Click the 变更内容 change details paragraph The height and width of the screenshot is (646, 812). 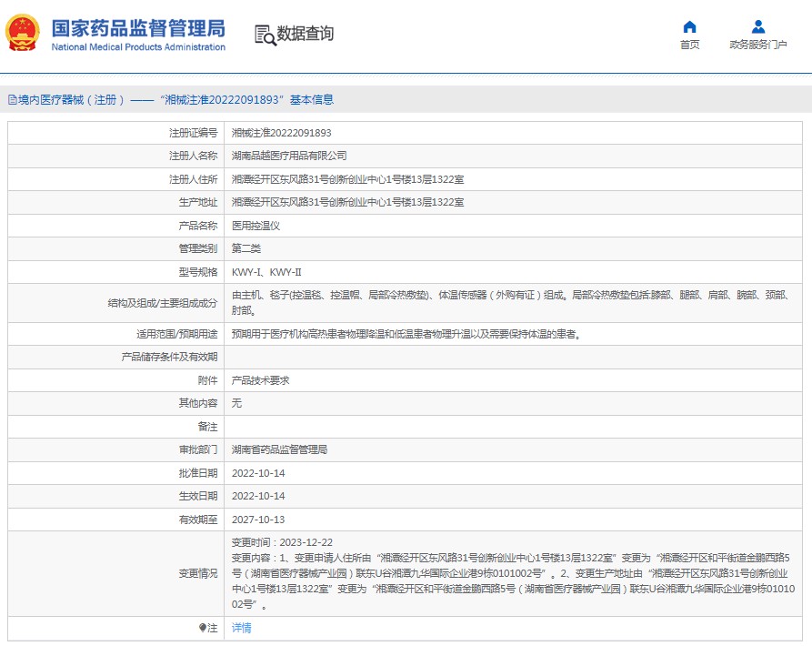click(513, 581)
